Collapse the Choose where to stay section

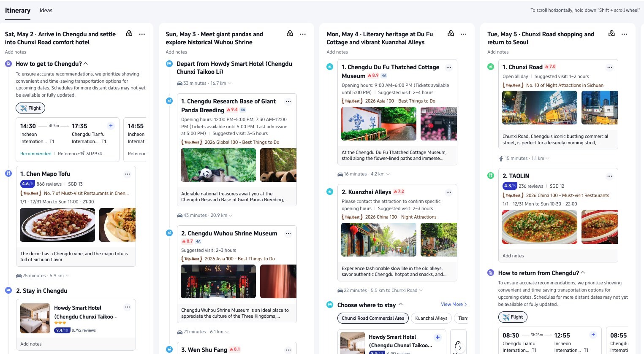tap(400, 305)
